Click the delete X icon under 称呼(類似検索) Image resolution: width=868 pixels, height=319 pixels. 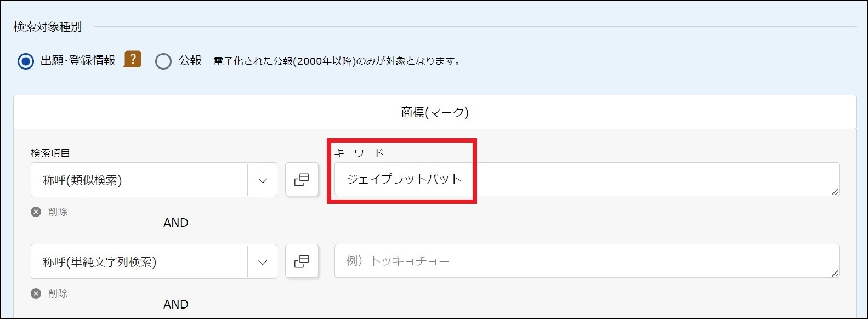[x=36, y=212]
